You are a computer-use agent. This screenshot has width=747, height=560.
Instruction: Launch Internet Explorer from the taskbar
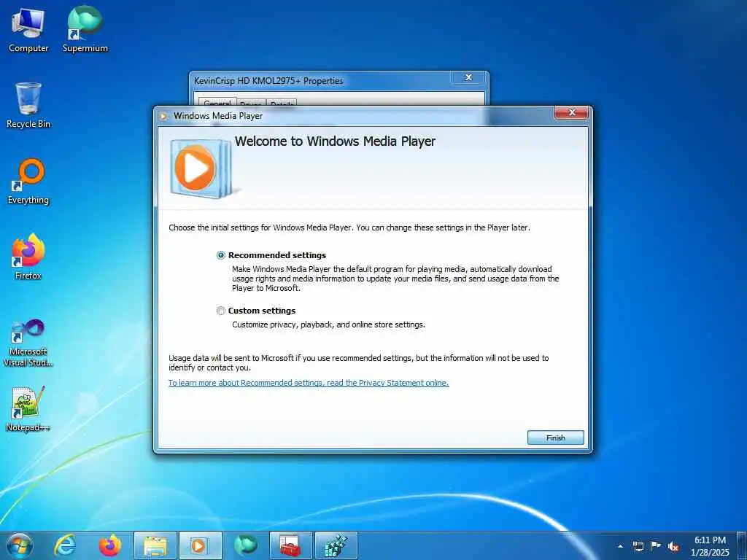pyautogui.click(x=65, y=545)
